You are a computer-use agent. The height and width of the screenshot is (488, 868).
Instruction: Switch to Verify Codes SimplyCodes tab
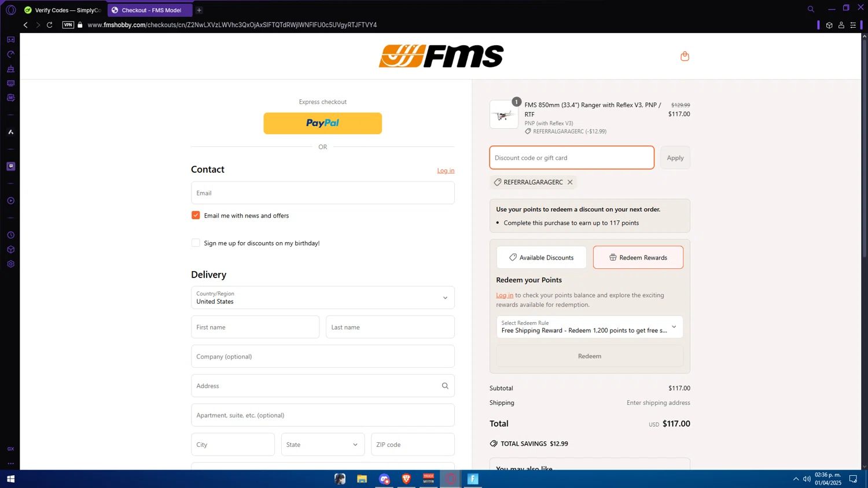[x=62, y=10]
